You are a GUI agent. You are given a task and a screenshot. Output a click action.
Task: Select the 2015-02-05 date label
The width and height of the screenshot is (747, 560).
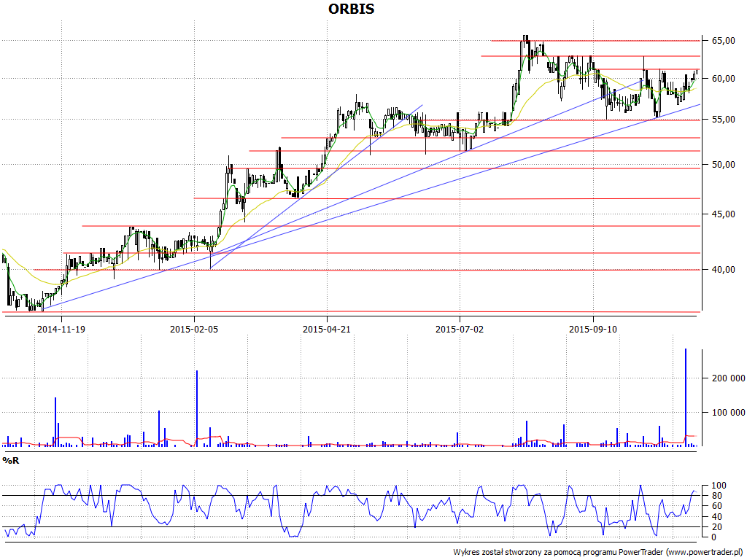pos(194,329)
